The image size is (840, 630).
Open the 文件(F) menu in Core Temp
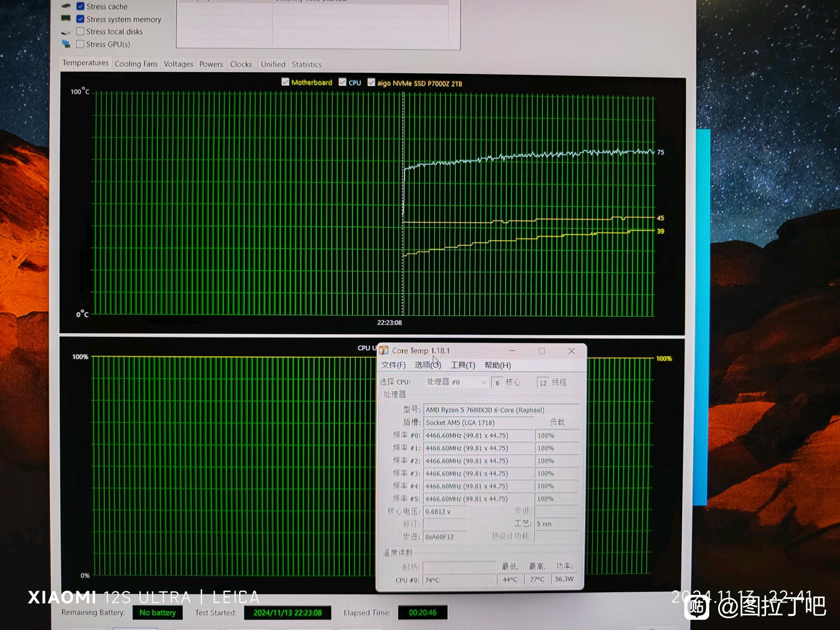coord(393,365)
